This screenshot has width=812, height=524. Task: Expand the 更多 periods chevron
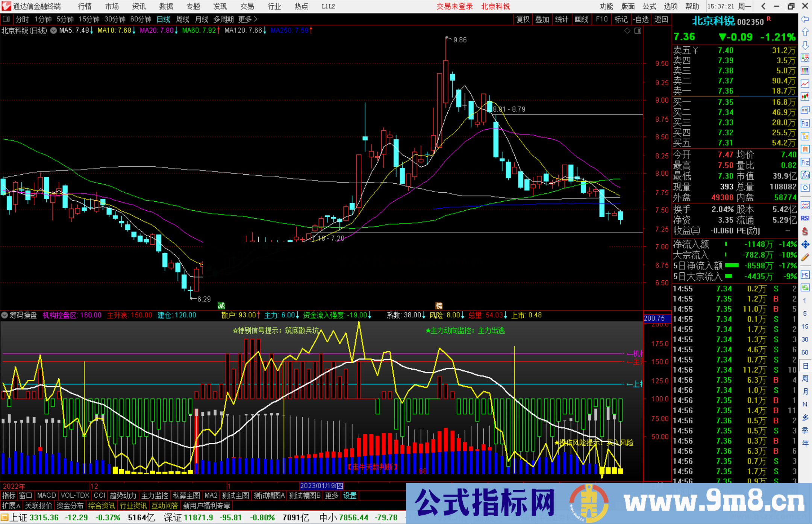point(256,19)
